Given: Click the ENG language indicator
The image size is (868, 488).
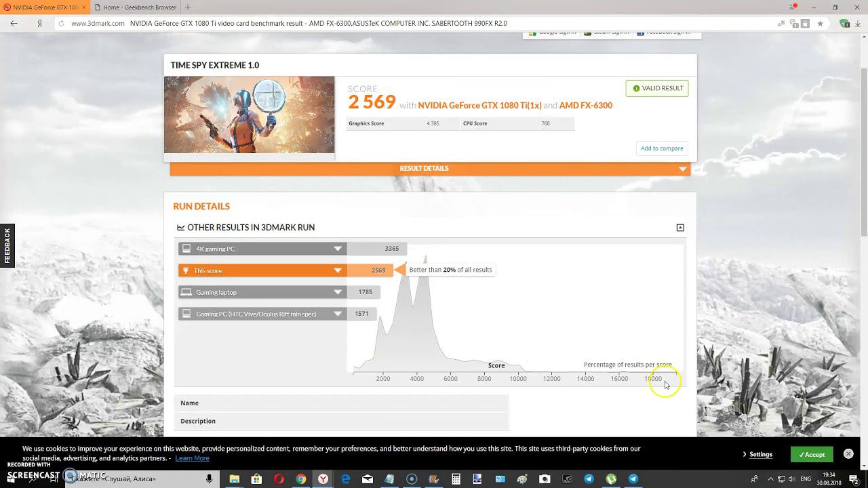Looking at the screenshot, I should coord(806,479).
